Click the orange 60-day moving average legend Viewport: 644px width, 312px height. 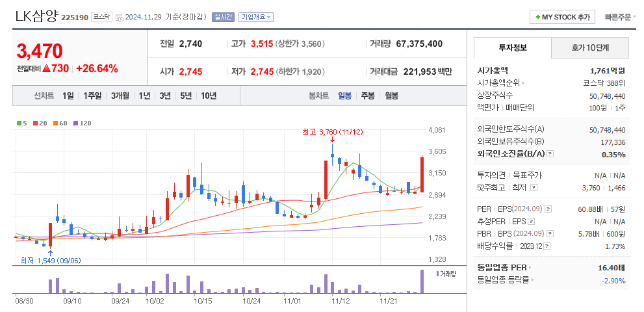click(60, 123)
